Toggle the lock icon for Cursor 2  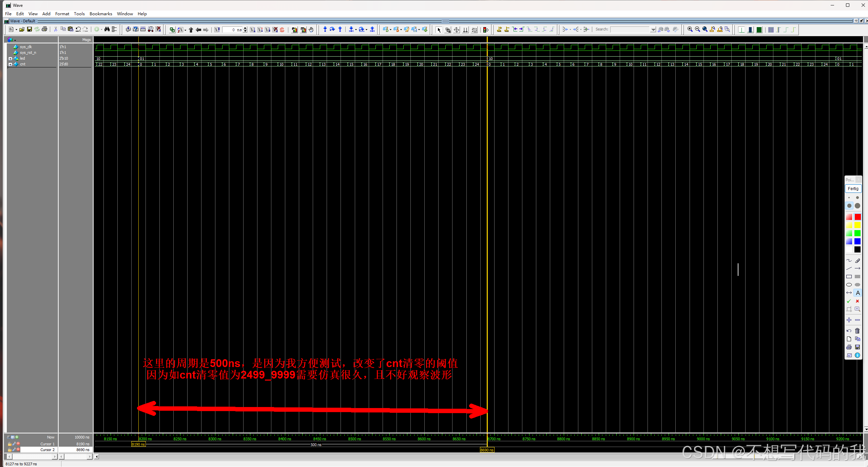tap(10, 450)
